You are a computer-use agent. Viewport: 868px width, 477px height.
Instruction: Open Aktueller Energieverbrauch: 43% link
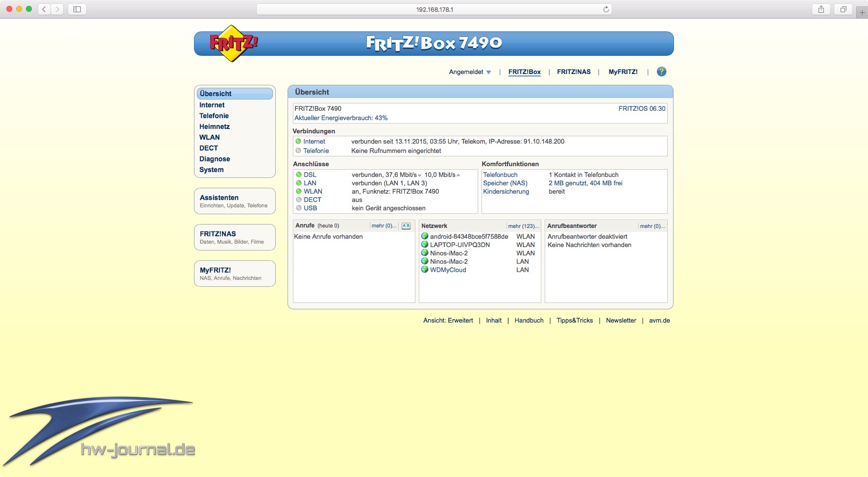[341, 118]
